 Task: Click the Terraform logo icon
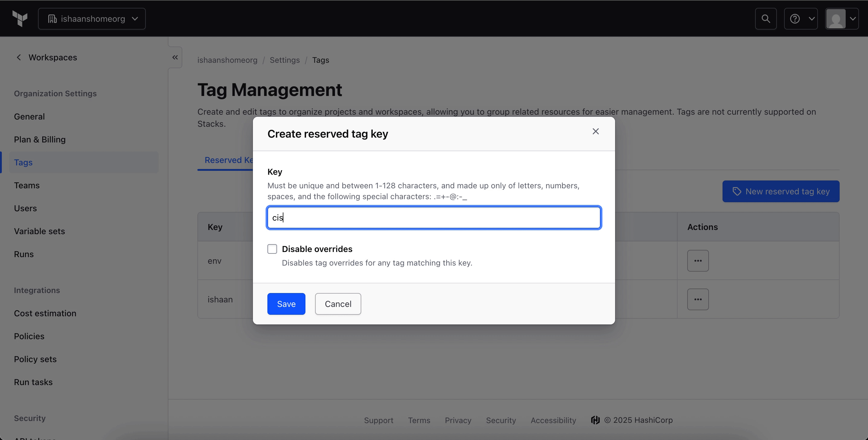click(x=20, y=18)
